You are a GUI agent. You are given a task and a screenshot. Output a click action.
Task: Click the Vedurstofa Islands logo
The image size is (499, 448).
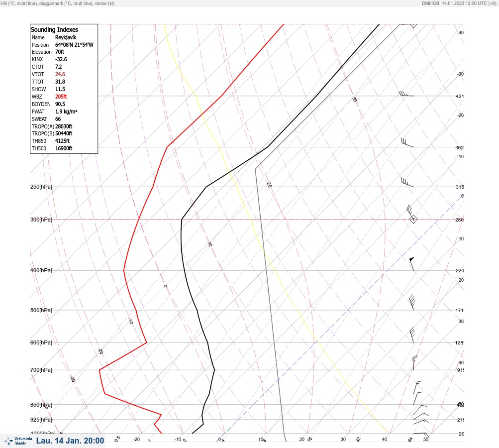click(18, 441)
